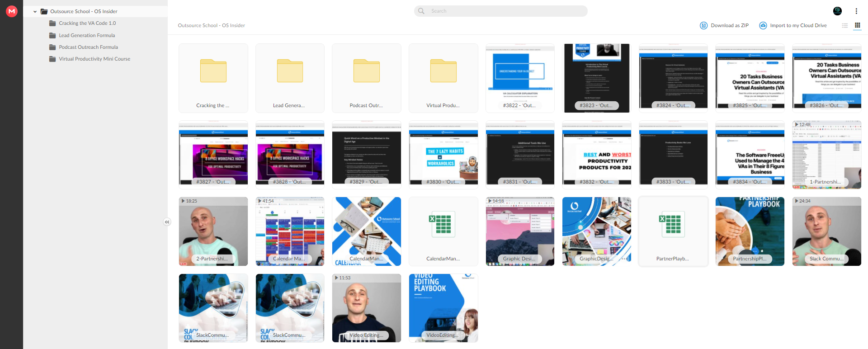The width and height of the screenshot is (868, 349).
Task: Open the Cracking the ... folder tile
Action: pos(213,78)
